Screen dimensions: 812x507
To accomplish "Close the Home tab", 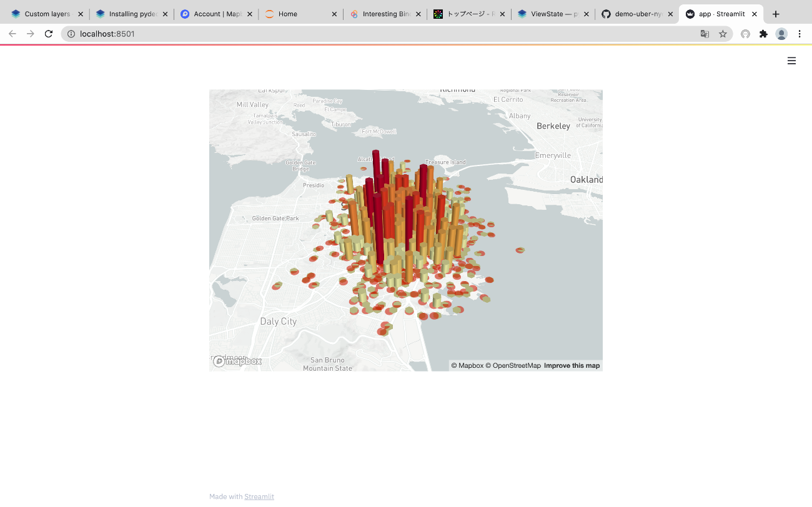I will pyautogui.click(x=334, y=14).
